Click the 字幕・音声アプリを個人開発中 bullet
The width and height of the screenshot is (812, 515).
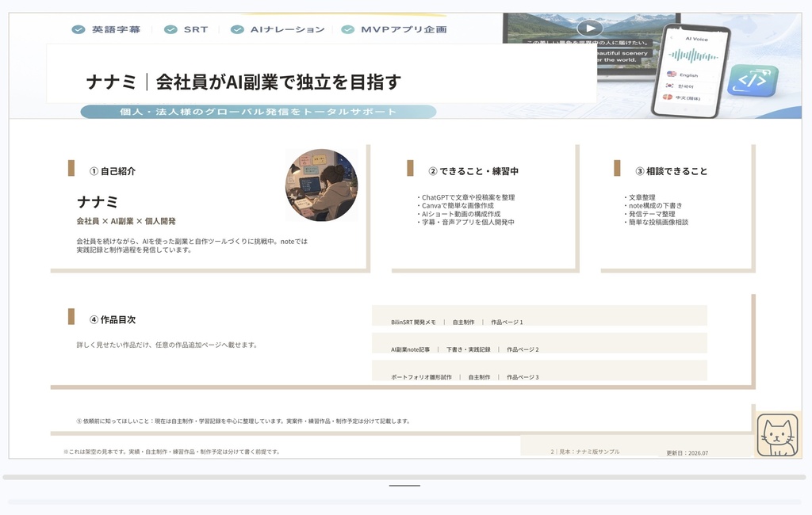[x=465, y=222]
